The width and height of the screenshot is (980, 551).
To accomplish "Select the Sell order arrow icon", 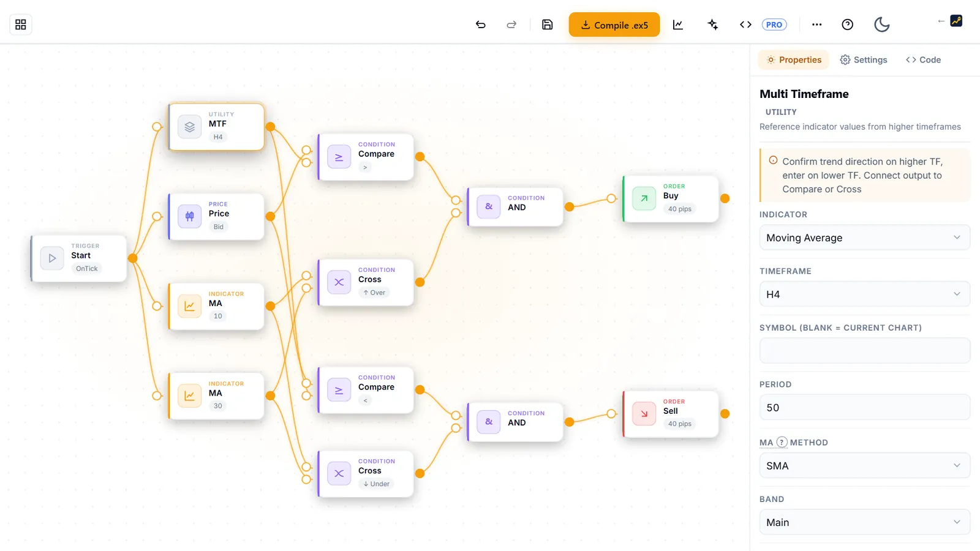I will pos(644,414).
